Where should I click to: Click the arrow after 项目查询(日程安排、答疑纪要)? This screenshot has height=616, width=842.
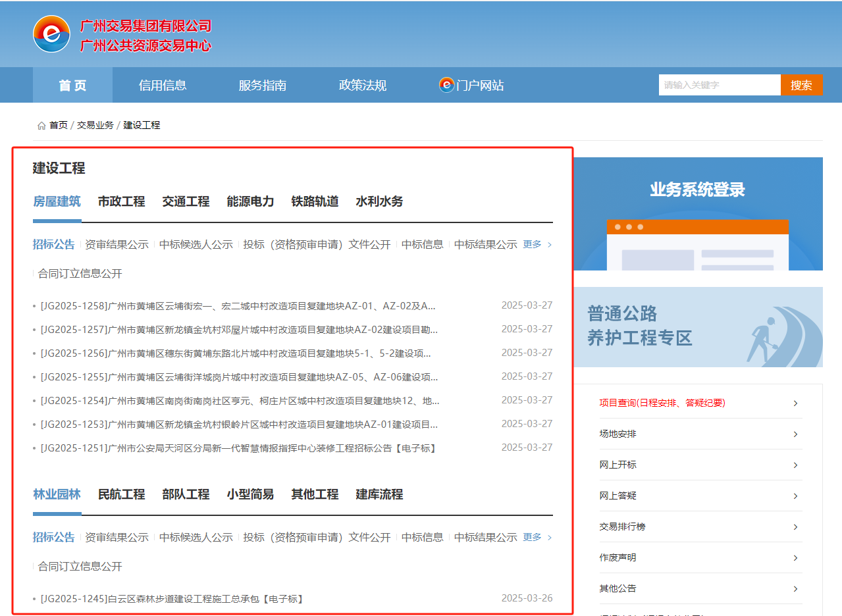[x=795, y=402]
